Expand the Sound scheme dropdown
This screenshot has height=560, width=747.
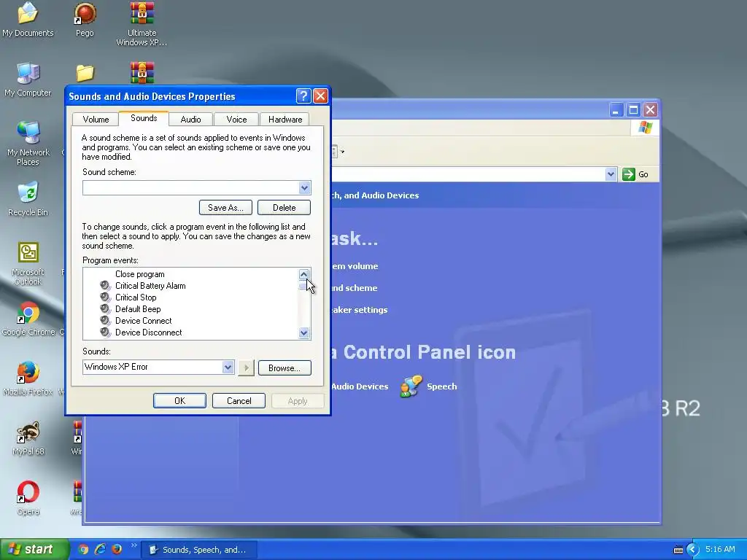point(304,187)
